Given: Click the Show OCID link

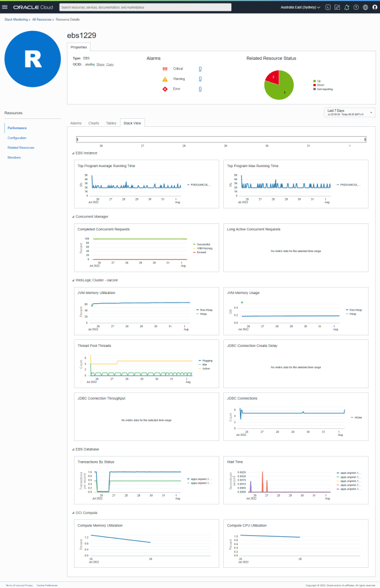Looking at the screenshot, I should coord(100,64).
